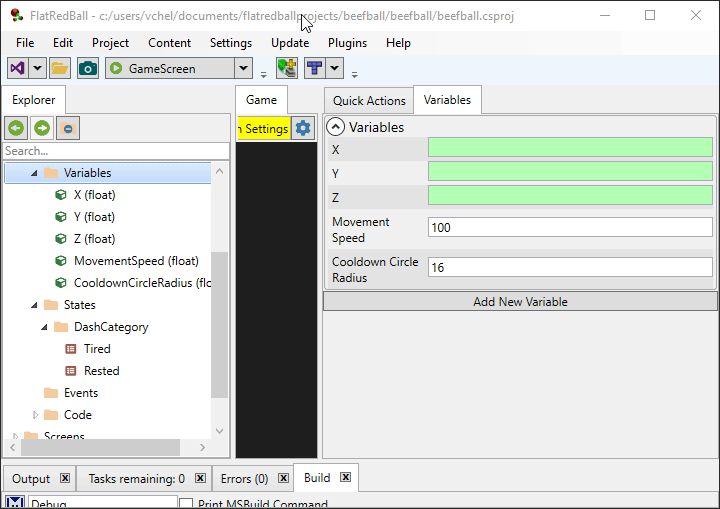Collapse the Variables section header
The height and width of the screenshot is (509, 720).
[x=336, y=127]
